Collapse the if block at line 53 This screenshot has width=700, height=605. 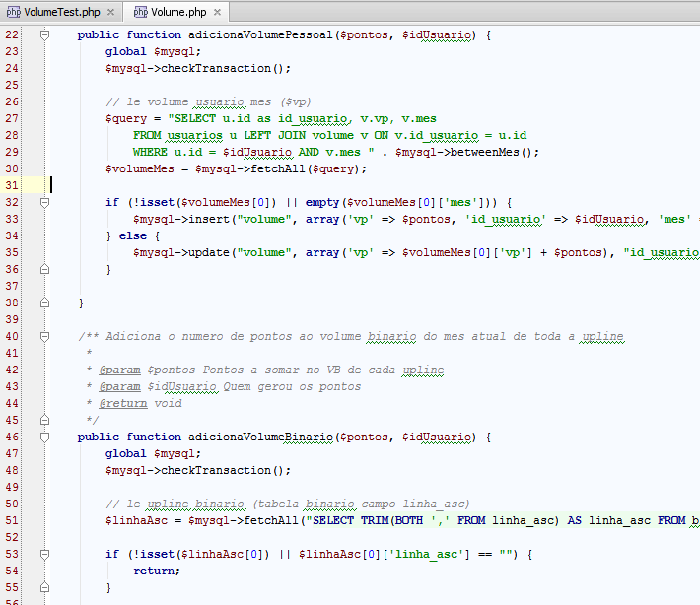tap(44, 554)
